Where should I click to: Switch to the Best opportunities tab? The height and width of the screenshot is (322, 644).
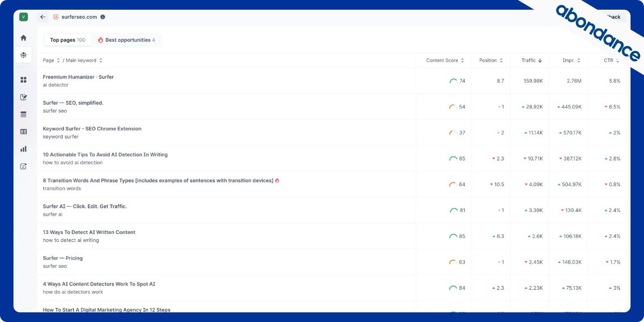[x=127, y=40]
